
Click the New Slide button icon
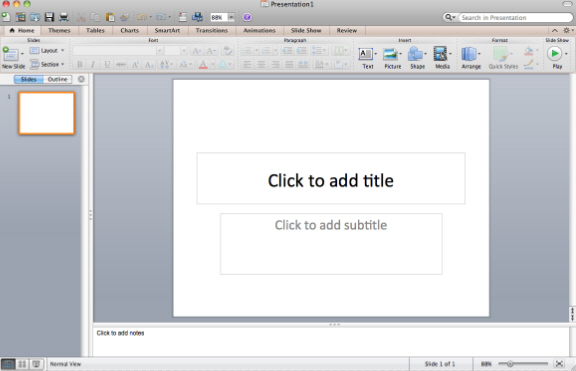10,54
